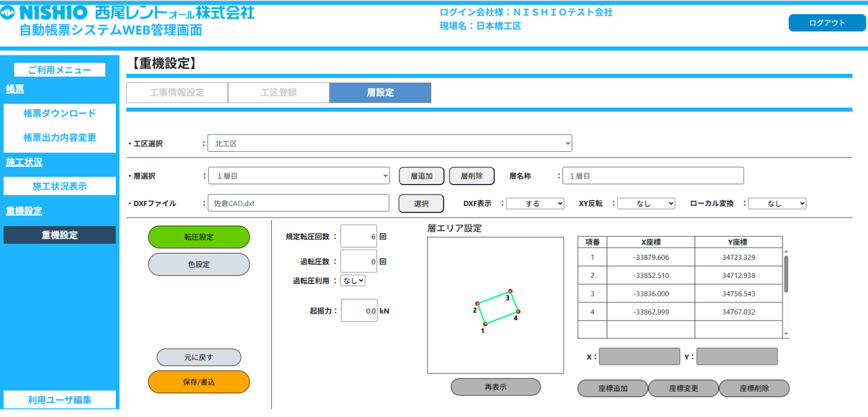Select table cell -33852.510
Image resolution: width=868 pixels, height=417 pixels.
tap(651, 276)
